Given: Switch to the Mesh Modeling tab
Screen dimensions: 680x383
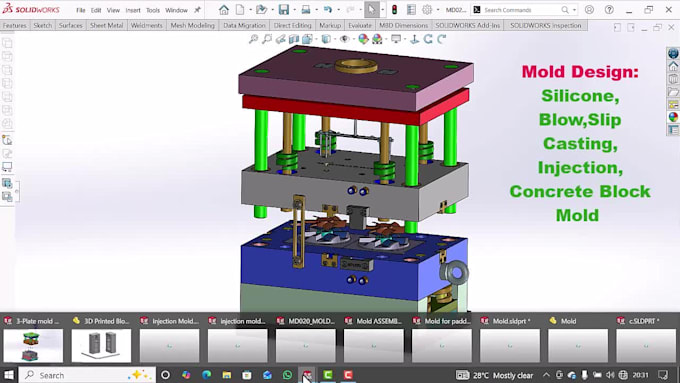Looking at the screenshot, I should click(x=193, y=25).
